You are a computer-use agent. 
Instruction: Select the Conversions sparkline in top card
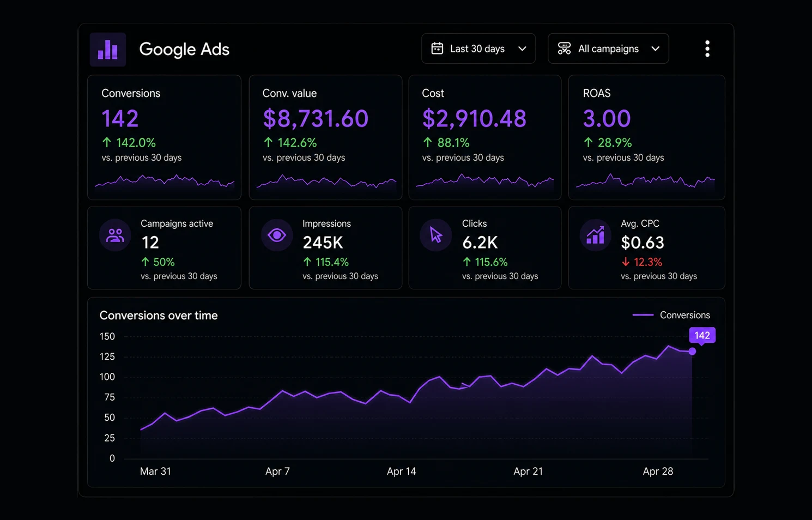pyautogui.click(x=165, y=181)
